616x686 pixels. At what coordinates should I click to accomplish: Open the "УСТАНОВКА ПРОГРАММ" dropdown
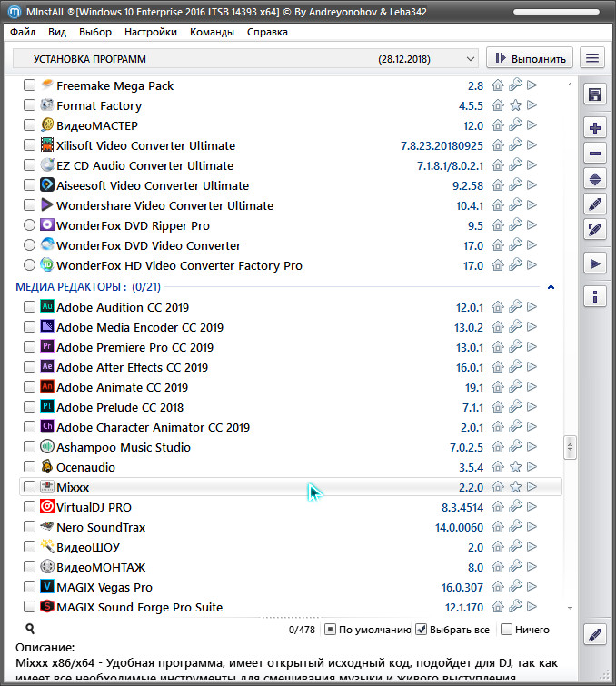coord(245,58)
